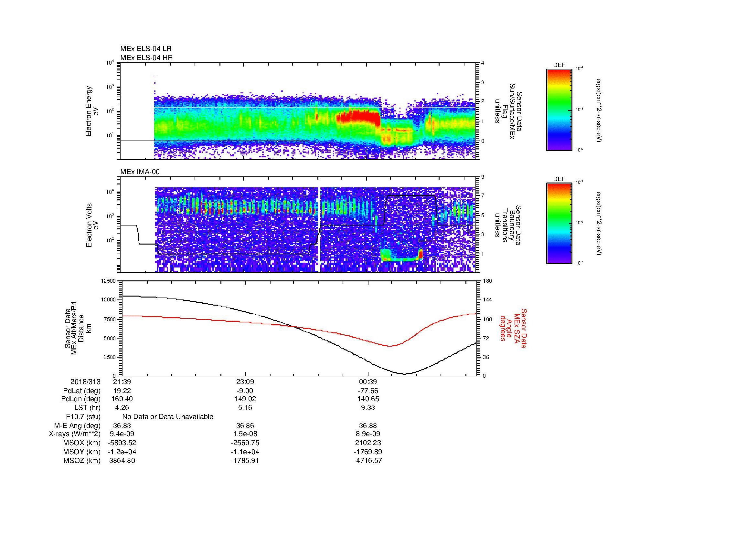The width and height of the screenshot is (756, 534).
Task: Click the 'PdLon (deg)' row label
Action: coord(81,399)
